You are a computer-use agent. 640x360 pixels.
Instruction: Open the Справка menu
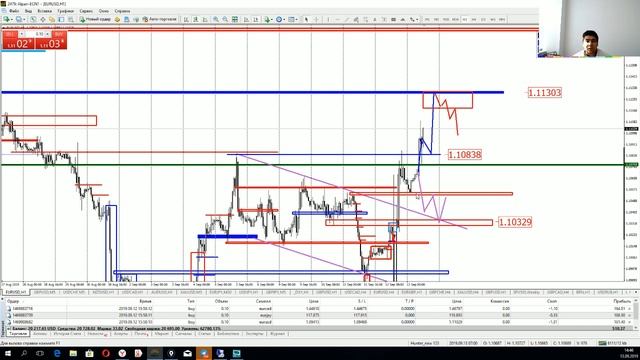[122, 11]
